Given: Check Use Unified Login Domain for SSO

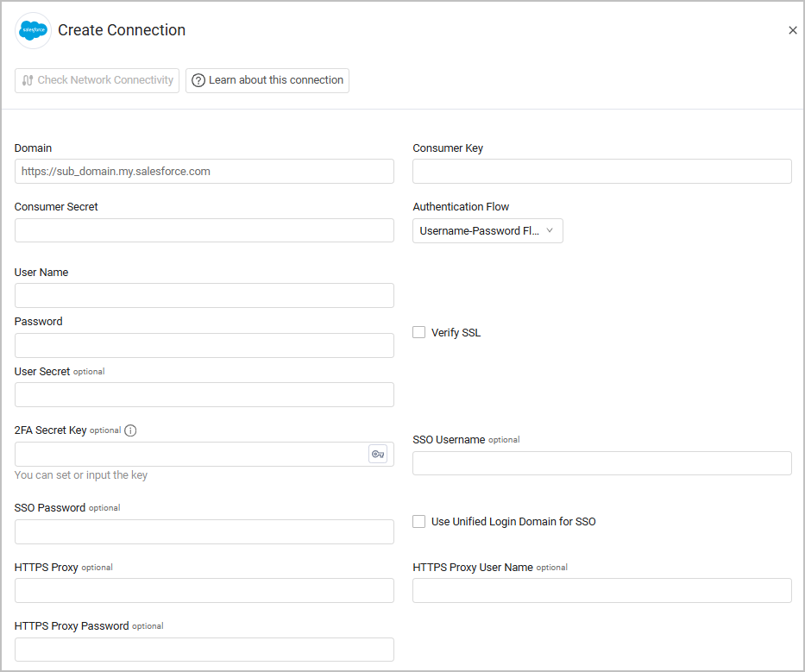Looking at the screenshot, I should [419, 521].
